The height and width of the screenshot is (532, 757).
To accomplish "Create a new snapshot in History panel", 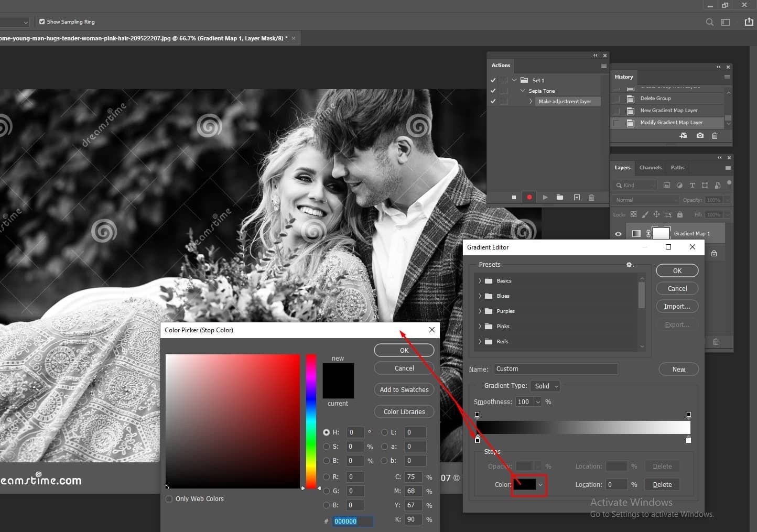I will coord(700,136).
